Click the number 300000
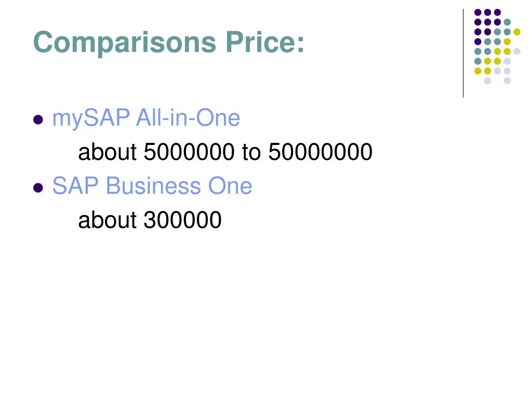 [183, 220]
